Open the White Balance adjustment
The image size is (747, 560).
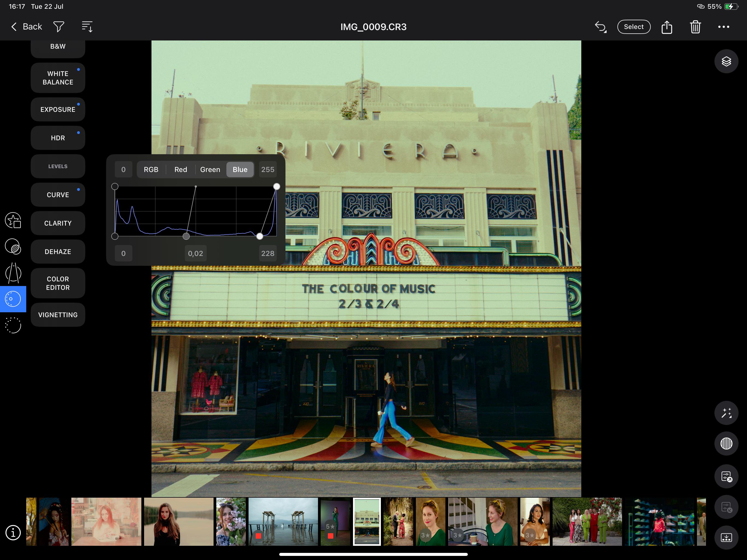tap(58, 78)
